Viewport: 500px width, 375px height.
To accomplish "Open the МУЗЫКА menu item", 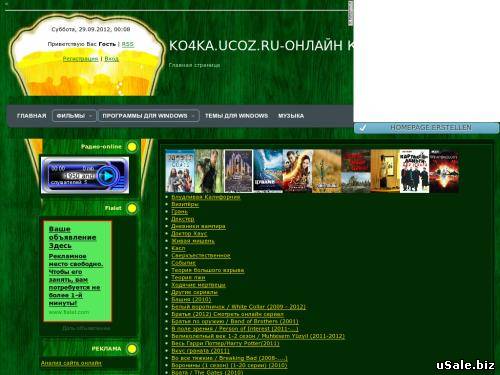I will point(291,116).
